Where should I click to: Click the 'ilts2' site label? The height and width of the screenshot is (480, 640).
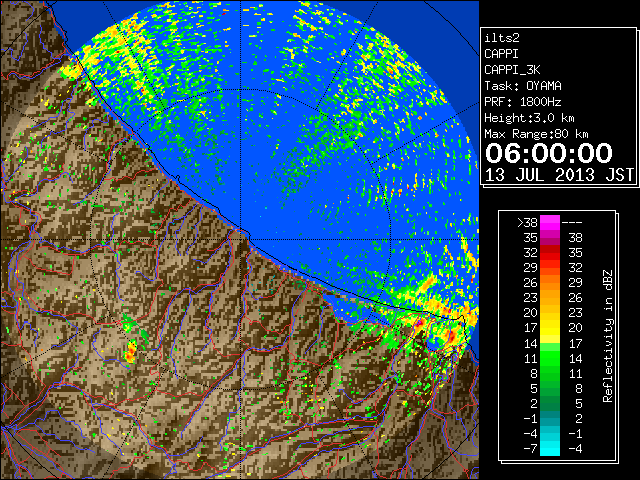point(502,38)
